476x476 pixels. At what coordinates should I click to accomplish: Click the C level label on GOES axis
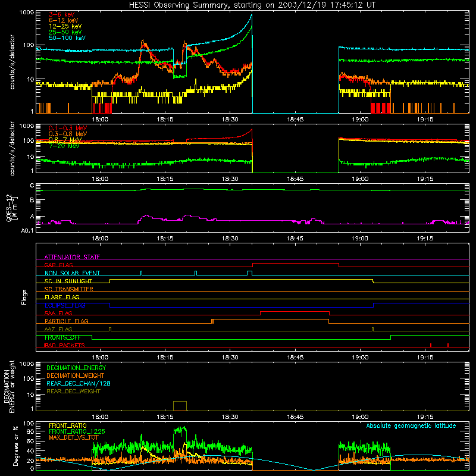click(32, 186)
